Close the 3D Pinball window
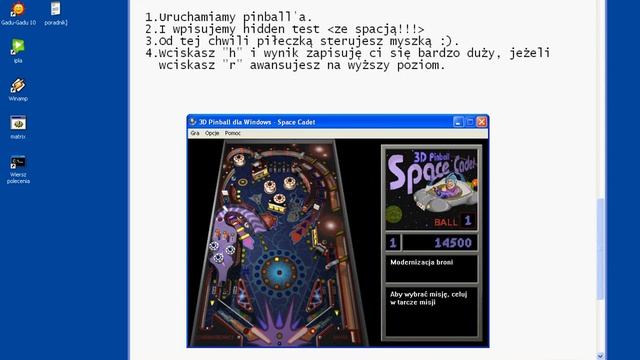 (x=482, y=122)
